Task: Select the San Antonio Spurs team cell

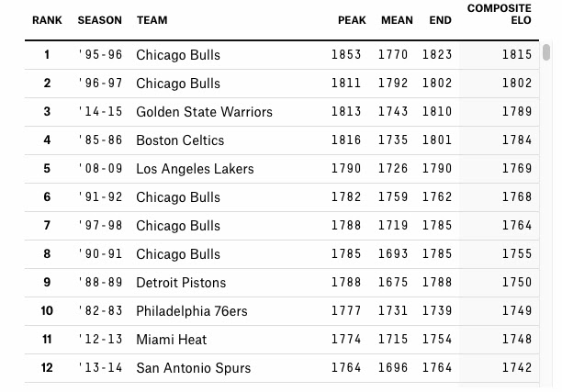Action: click(x=193, y=368)
